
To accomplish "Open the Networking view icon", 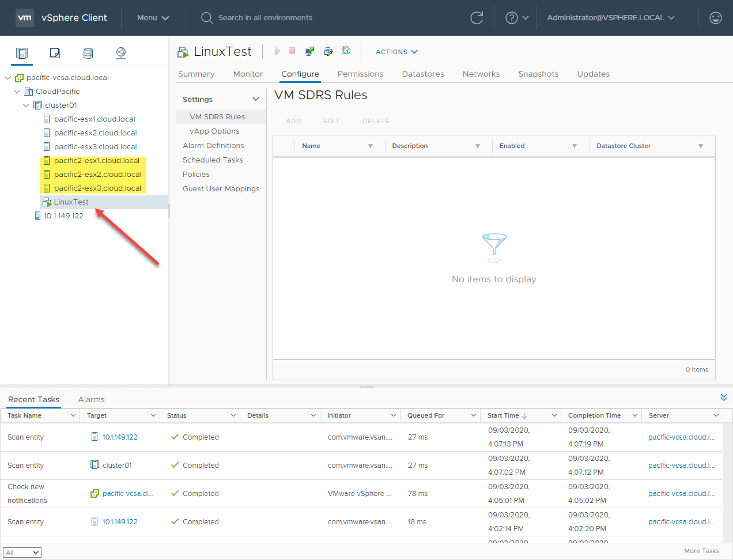I will coord(121,53).
